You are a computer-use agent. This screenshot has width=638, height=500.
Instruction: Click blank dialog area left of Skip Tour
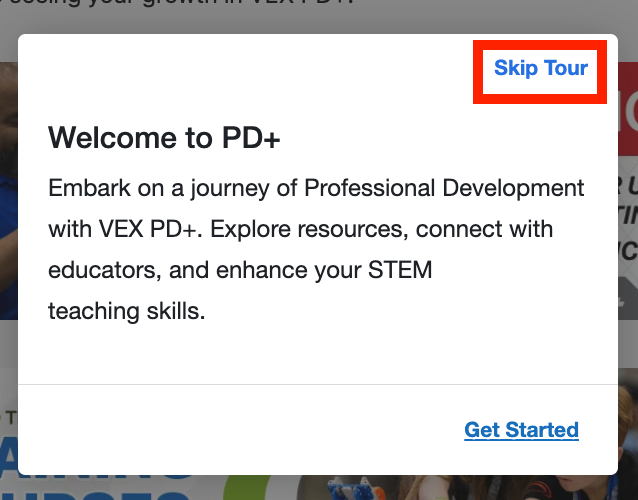coord(250,69)
